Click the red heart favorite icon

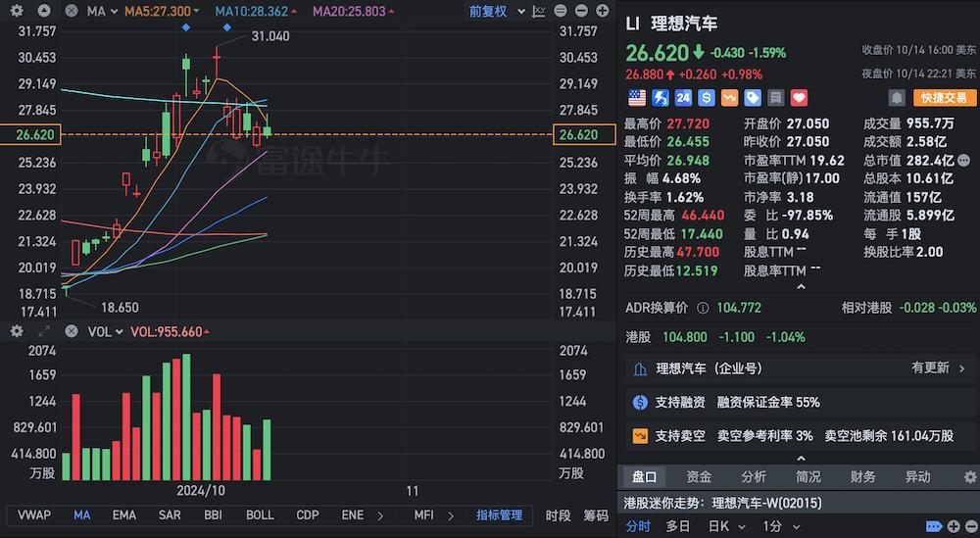tap(799, 98)
